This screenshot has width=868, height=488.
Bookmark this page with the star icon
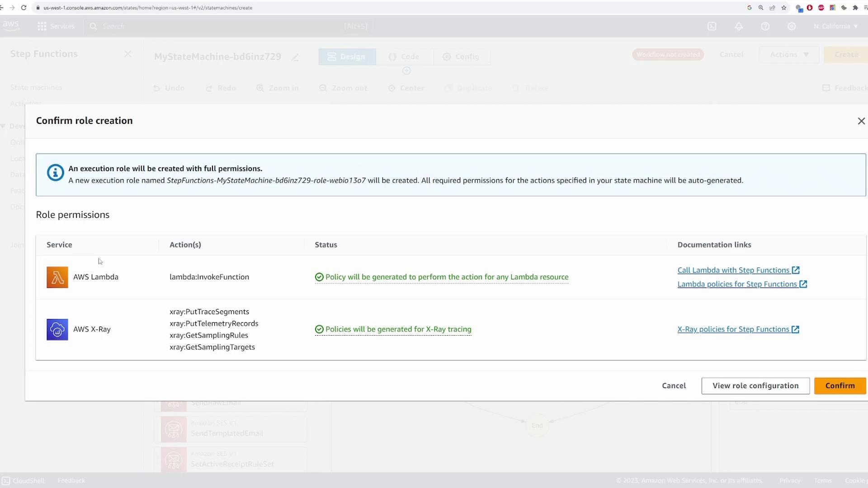784,8
